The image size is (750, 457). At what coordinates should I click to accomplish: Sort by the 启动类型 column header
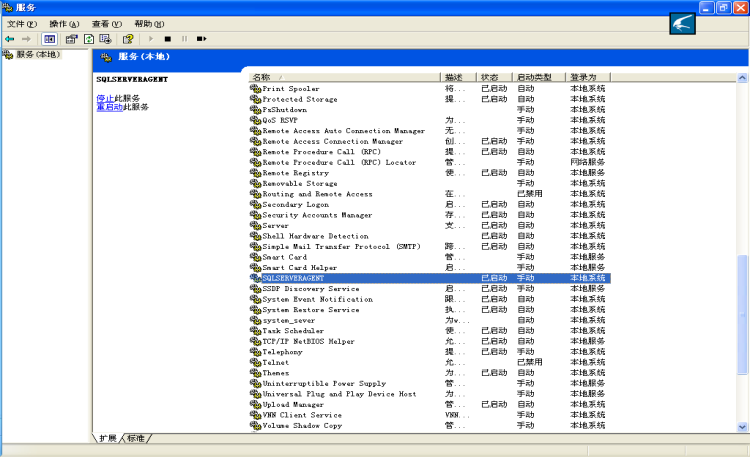[x=539, y=77]
